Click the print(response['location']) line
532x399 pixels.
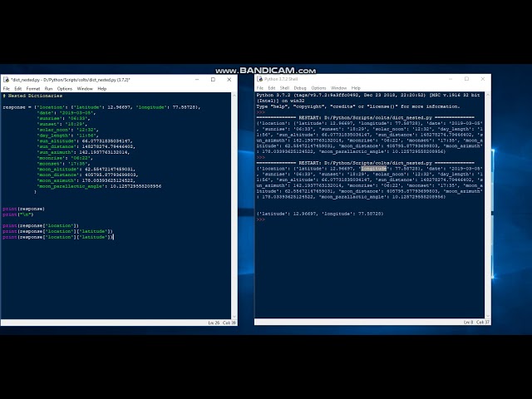41,225
